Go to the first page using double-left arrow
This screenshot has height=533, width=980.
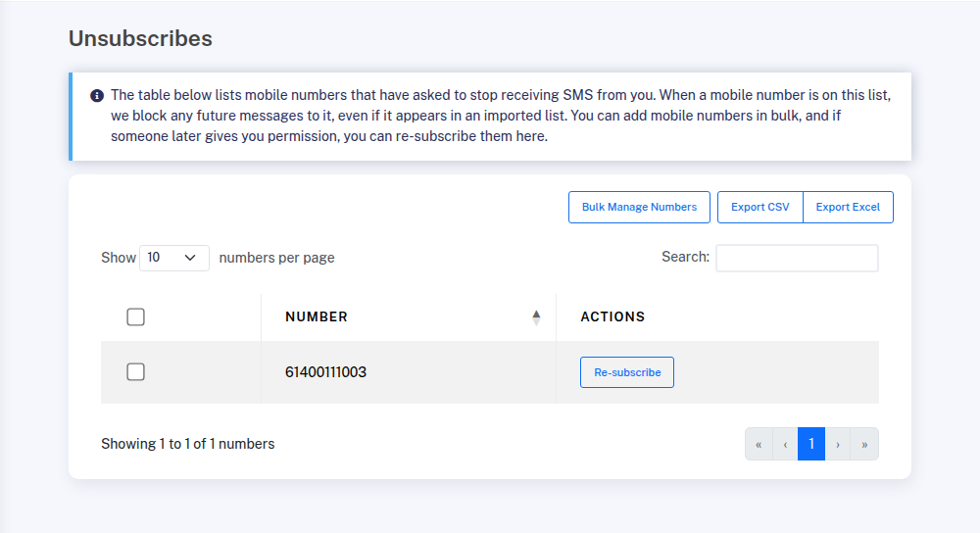point(759,444)
